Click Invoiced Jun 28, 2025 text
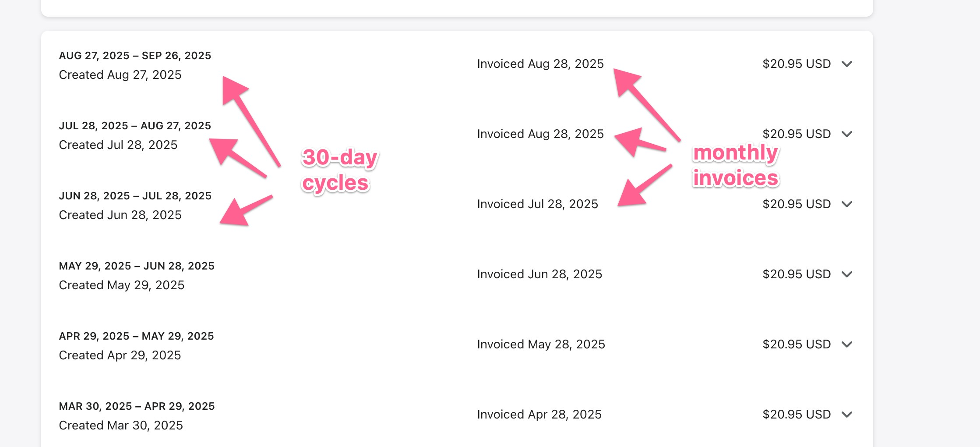The height and width of the screenshot is (447, 980). 539,274
